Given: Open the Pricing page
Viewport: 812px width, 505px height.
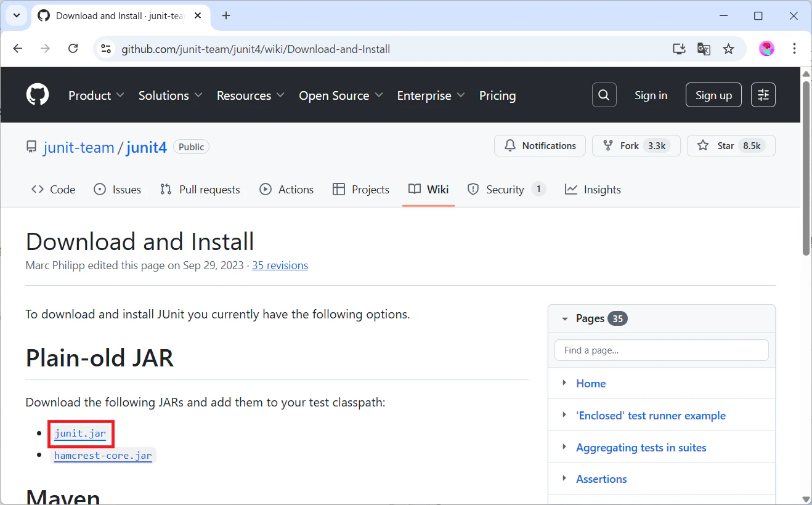Looking at the screenshot, I should click(497, 95).
